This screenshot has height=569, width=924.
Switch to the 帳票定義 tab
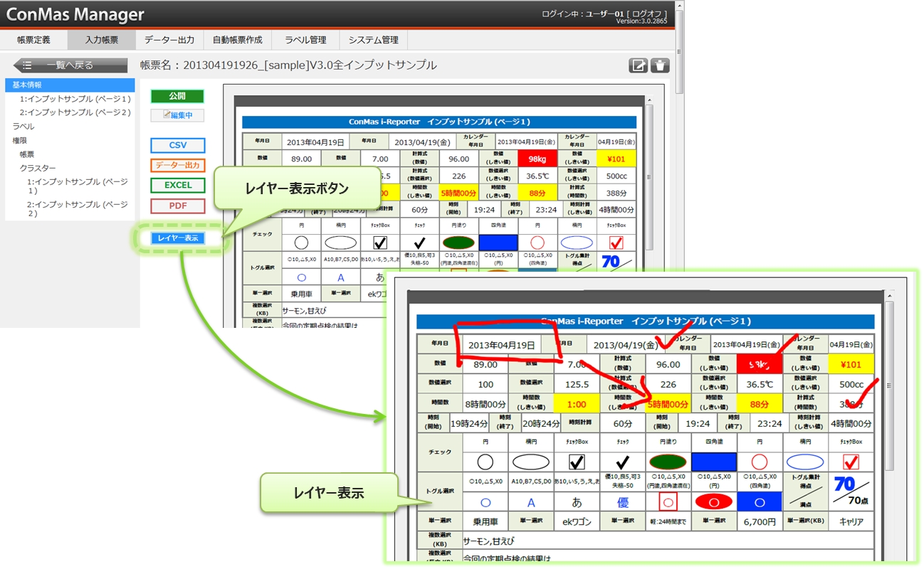(33, 40)
